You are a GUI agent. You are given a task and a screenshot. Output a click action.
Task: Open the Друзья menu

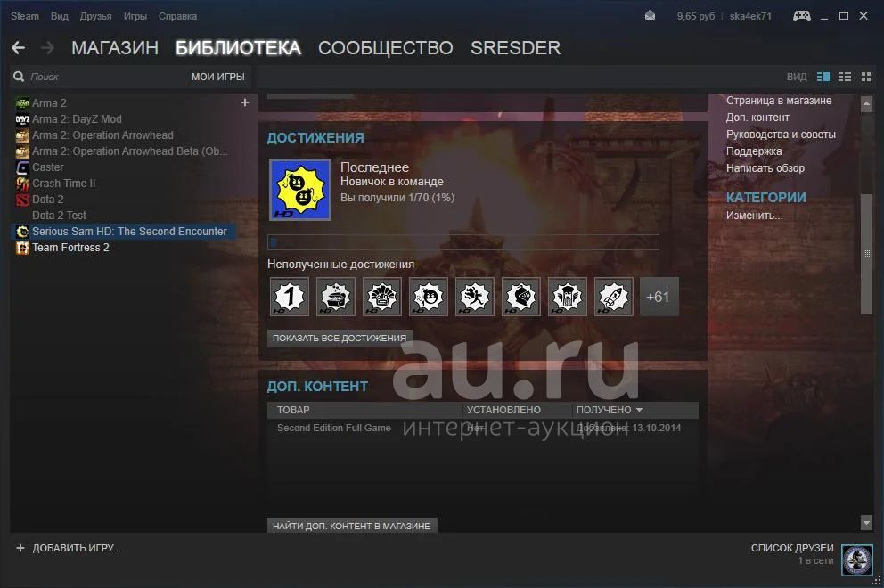(95, 16)
